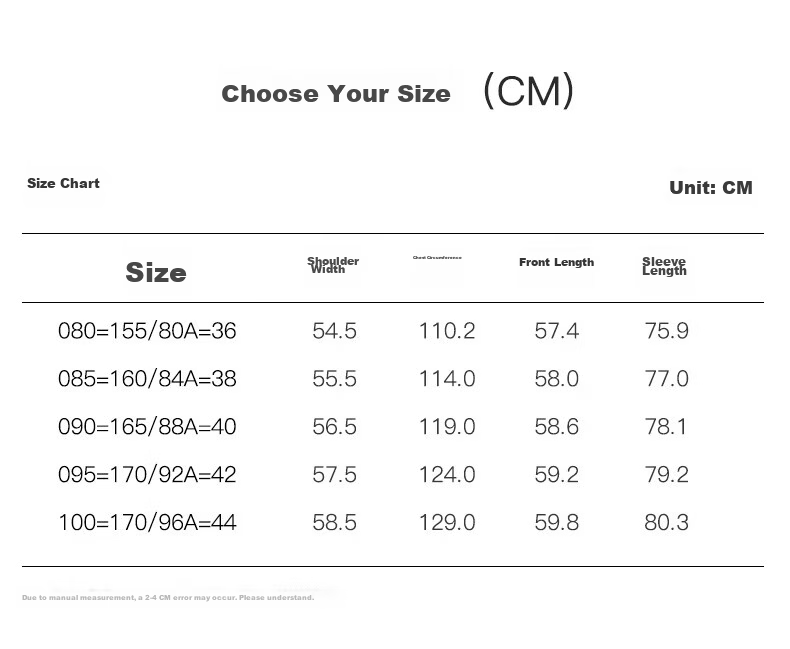This screenshot has height=649, width=790.
Task: Select the 'Shoulder Width' column header
Action: (333, 265)
